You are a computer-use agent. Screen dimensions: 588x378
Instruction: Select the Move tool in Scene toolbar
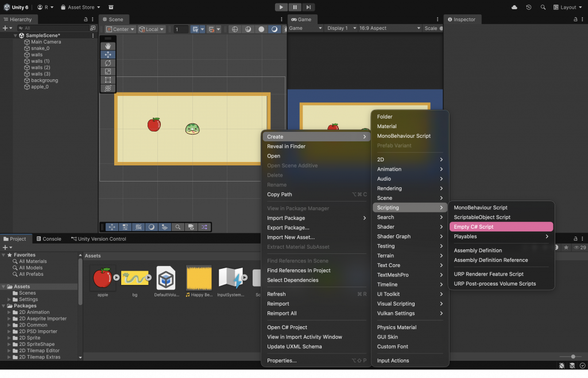tap(108, 55)
